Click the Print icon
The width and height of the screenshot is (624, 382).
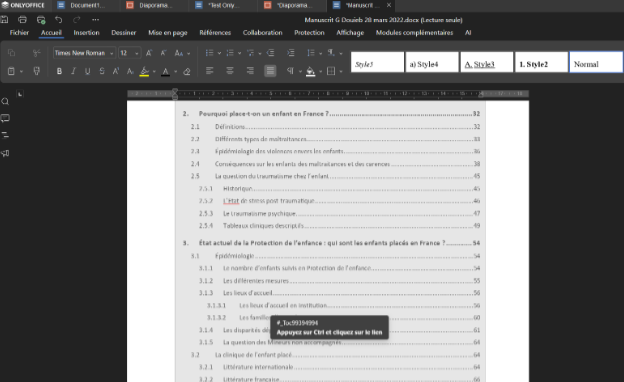pyautogui.click(x=22, y=19)
